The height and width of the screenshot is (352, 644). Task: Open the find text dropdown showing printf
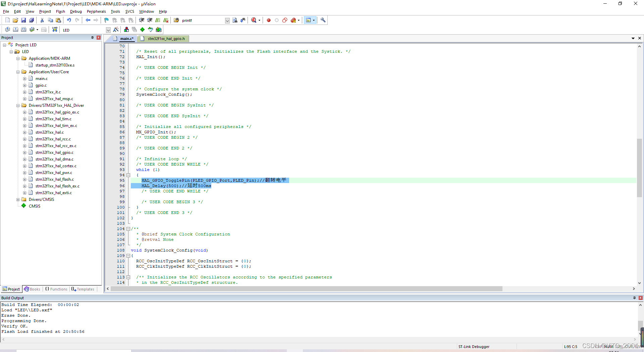227,20
